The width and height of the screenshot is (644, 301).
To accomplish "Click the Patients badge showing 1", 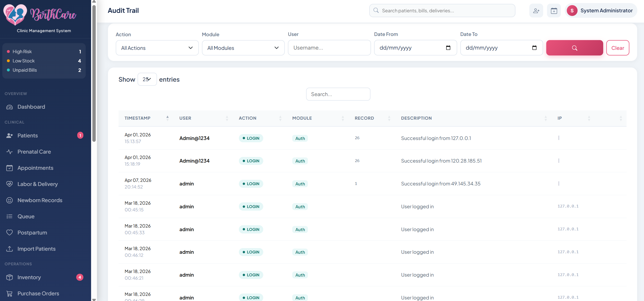I will 80,135.
